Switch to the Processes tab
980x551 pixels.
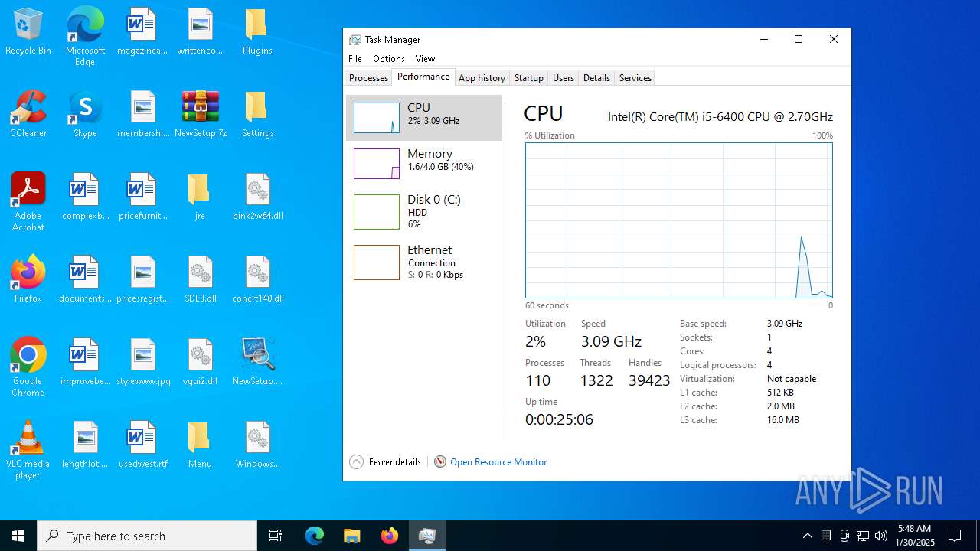[x=368, y=78]
